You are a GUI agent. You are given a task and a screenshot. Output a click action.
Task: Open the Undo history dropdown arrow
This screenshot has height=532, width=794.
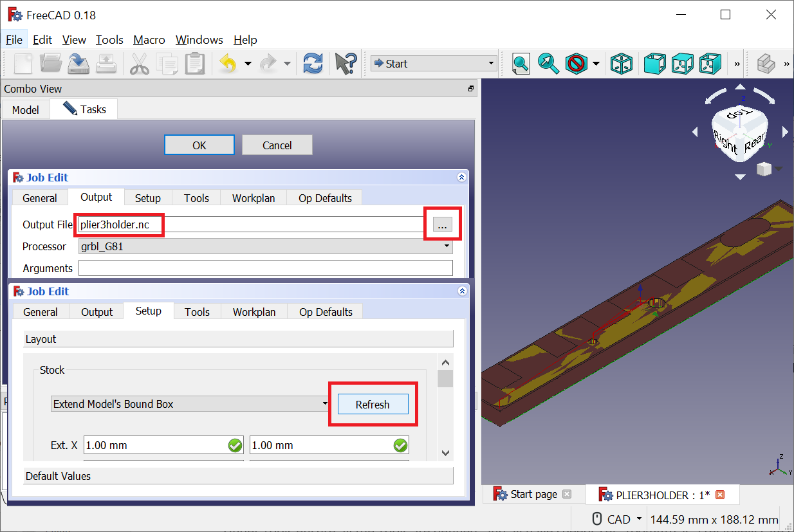248,64
